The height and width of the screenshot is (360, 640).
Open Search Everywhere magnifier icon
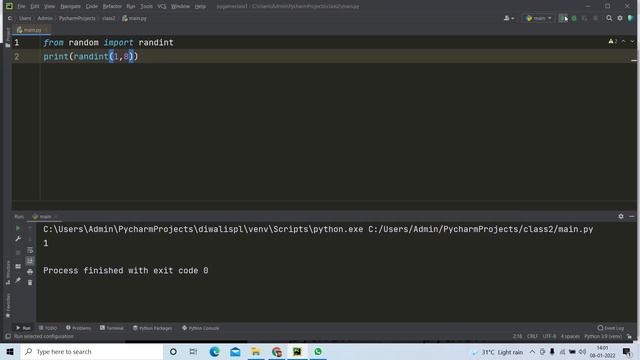click(609, 18)
